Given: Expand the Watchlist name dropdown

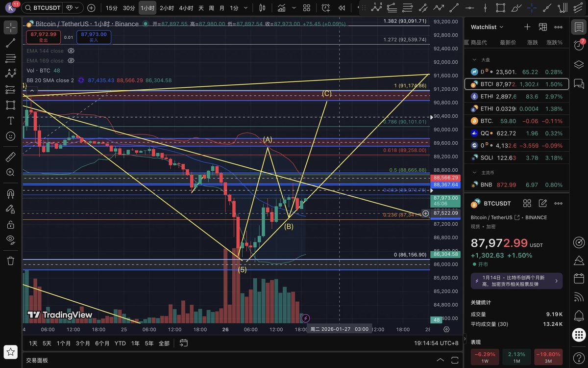Looking at the screenshot, I should click(x=487, y=27).
